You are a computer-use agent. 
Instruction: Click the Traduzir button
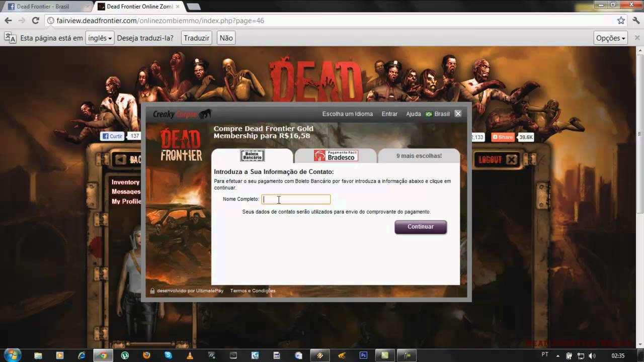(196, 38)
